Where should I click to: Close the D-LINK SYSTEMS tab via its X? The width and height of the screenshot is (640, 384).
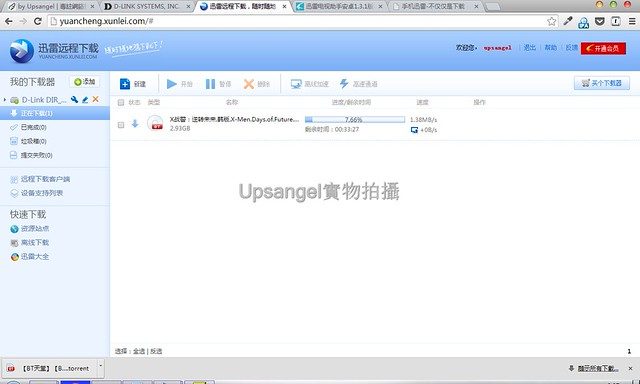pyautogui.click(x=188, y=7)
